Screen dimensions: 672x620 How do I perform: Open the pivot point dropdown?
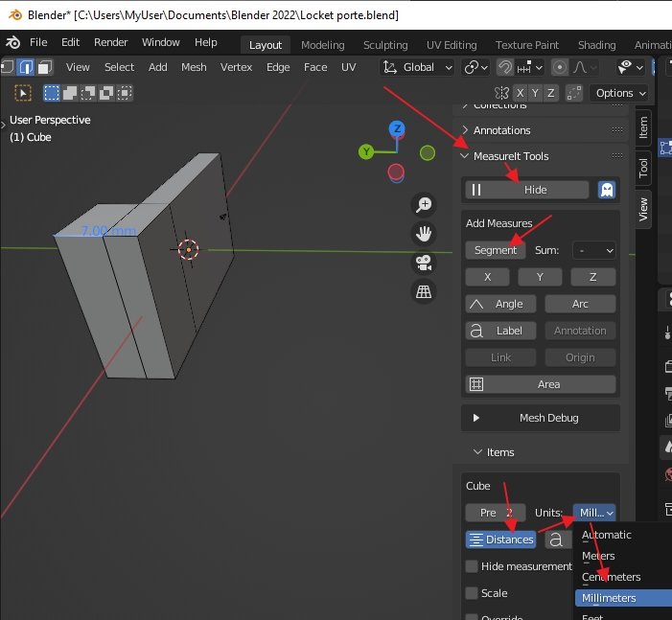click(475, 67)
